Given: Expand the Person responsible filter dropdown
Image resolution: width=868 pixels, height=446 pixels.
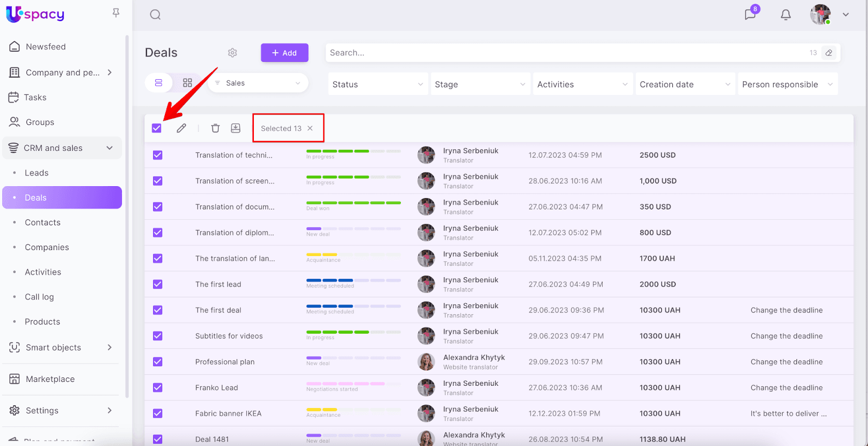Looking at the screenshot, I should pyautogui.click(x=787, y=84).
